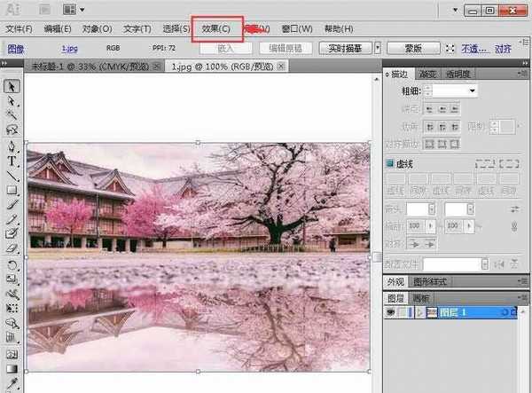Click the 1.jpg linked file name
Viewport: 532px width, 393px height.
click(x=69, y=50)
